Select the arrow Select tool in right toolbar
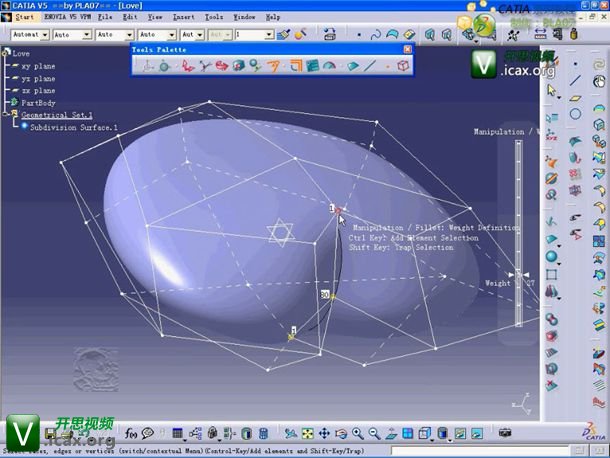 coord(551,90)
